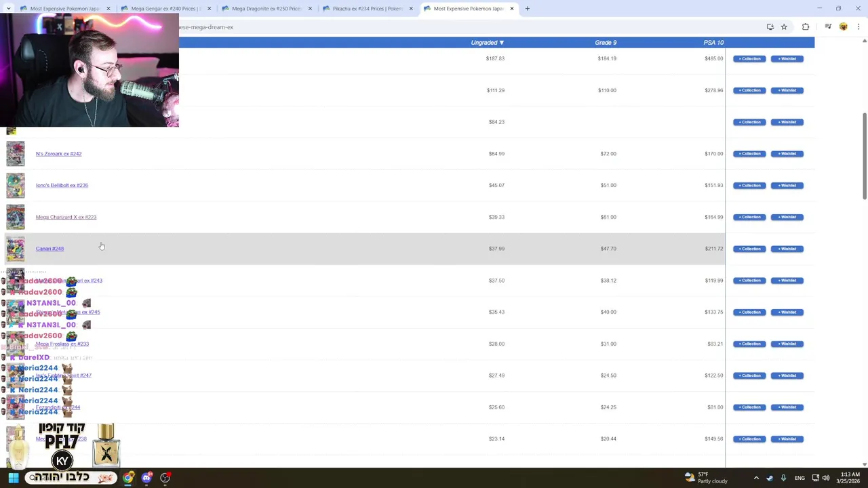Viewport: 868px width, 488px height.
Task: Add N's Zoroark ex to Wishlist
Action: (787, 154)
